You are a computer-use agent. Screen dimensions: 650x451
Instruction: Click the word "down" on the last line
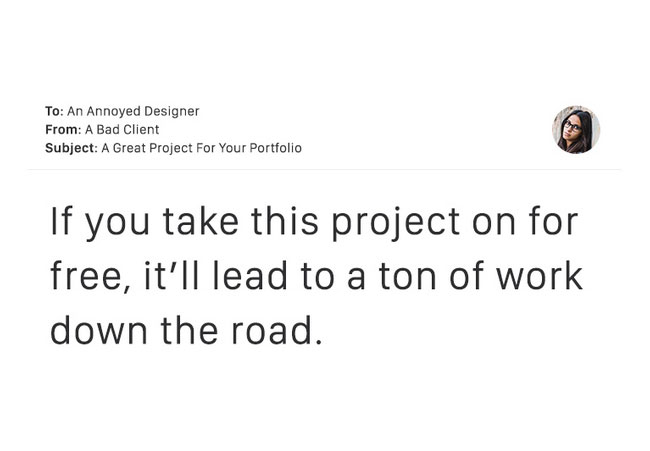coord(99,330)
